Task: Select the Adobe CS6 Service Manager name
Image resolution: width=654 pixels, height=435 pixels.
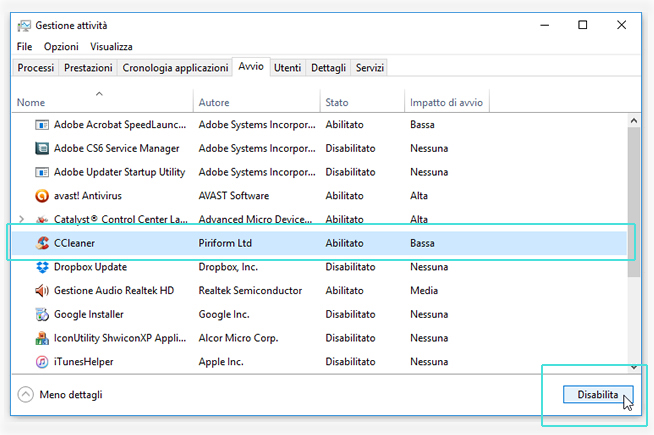Action: point(116,148)
